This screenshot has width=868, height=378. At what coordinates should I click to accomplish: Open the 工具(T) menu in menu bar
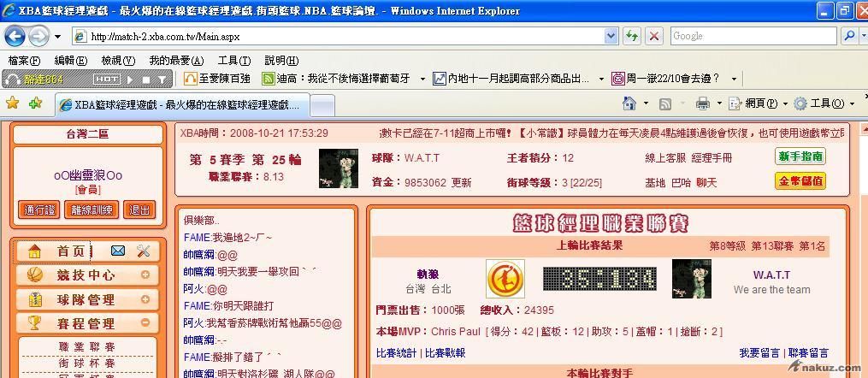(234, 61)
